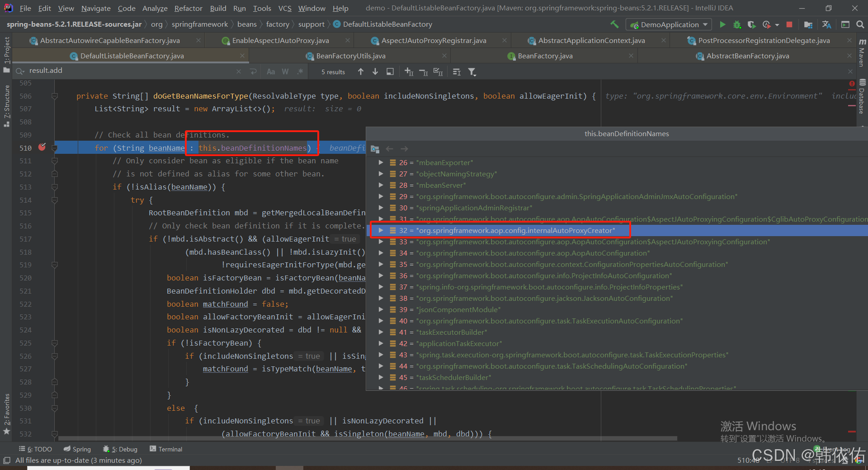
Task: Go to next search occurrence arrow
Action: (x=375, y=71)
